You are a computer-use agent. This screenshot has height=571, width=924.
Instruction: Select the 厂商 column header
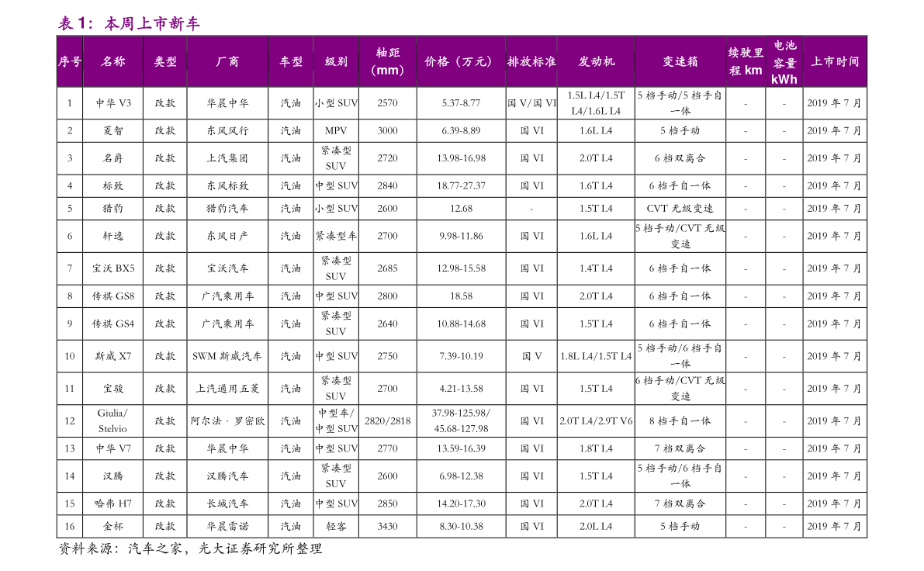(227, 61)
